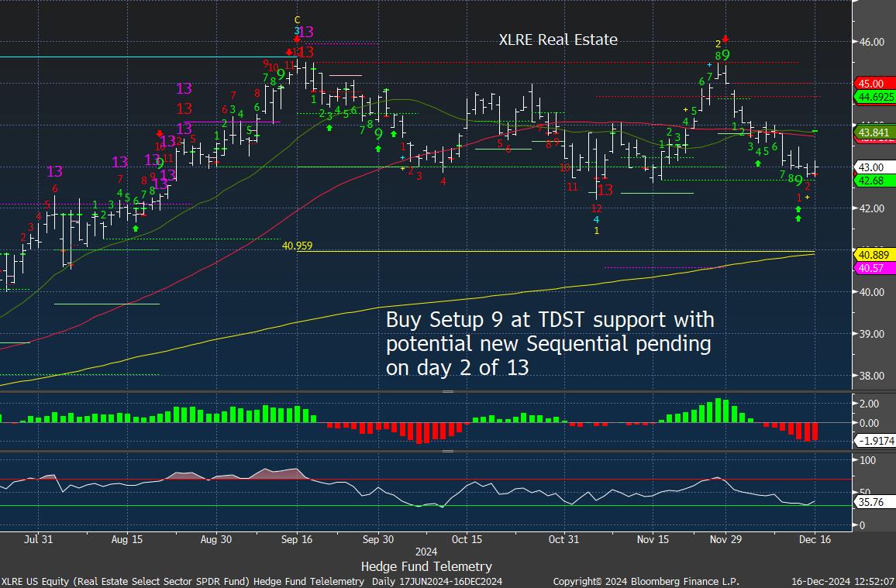The height and width of the screenshot is (588, 896).
Task: Click the Dec 16 date axis label
Action: click(x=815, y=539)
